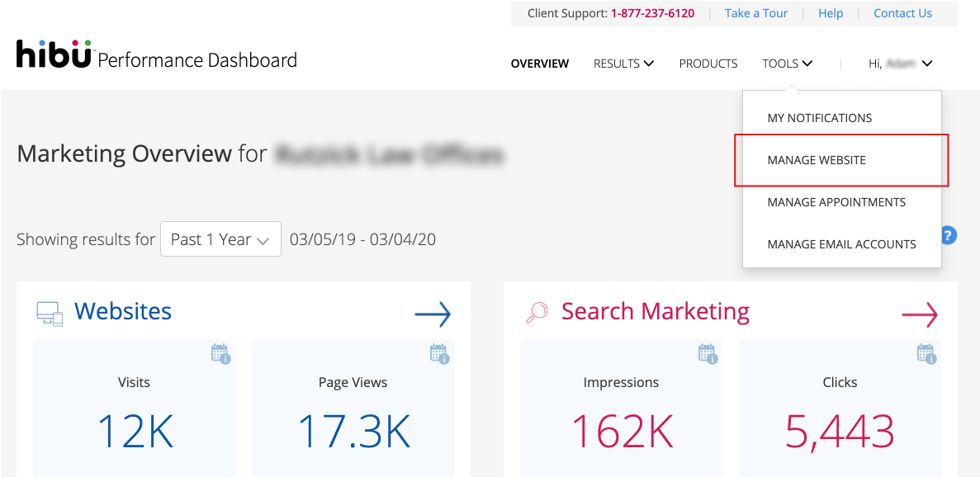Go to the Products page

pyautogui.click(x=708, y=64)
